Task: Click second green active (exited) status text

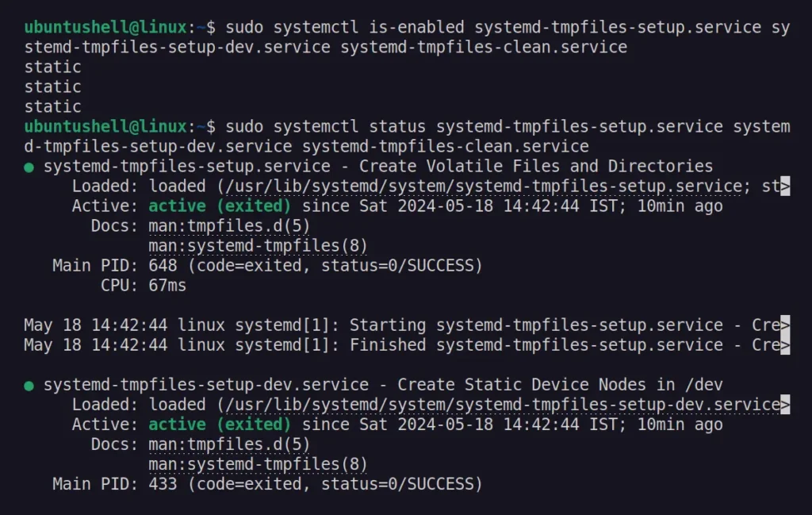Action: coord(220,425)
